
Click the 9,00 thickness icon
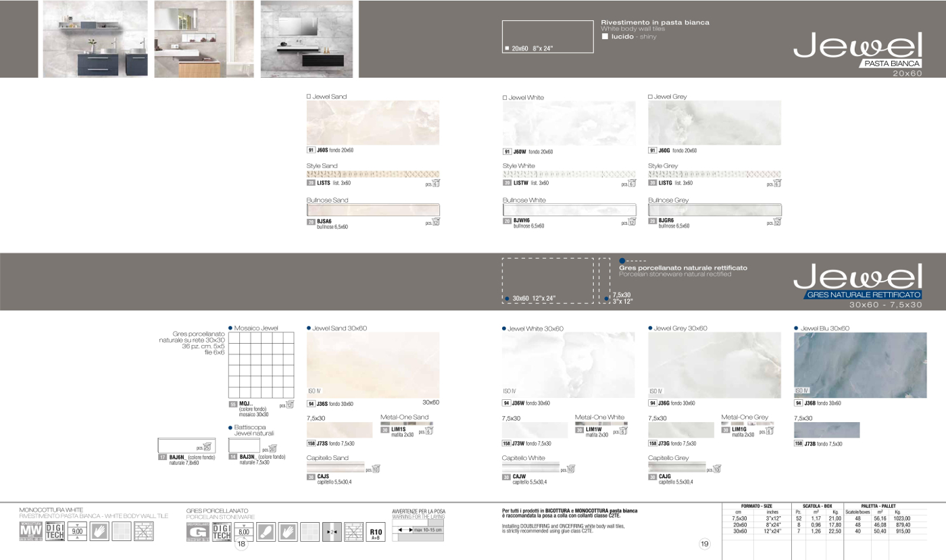click(x=77, y=531)
